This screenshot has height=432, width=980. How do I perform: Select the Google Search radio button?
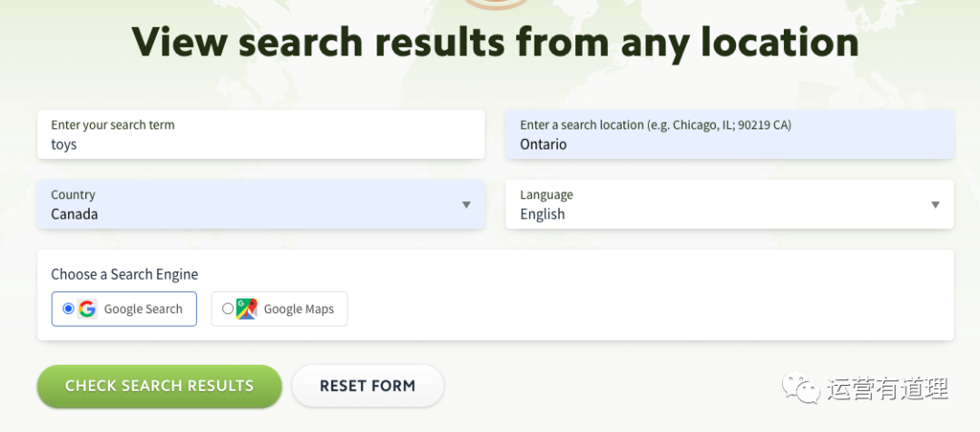(x=68, y=309)
